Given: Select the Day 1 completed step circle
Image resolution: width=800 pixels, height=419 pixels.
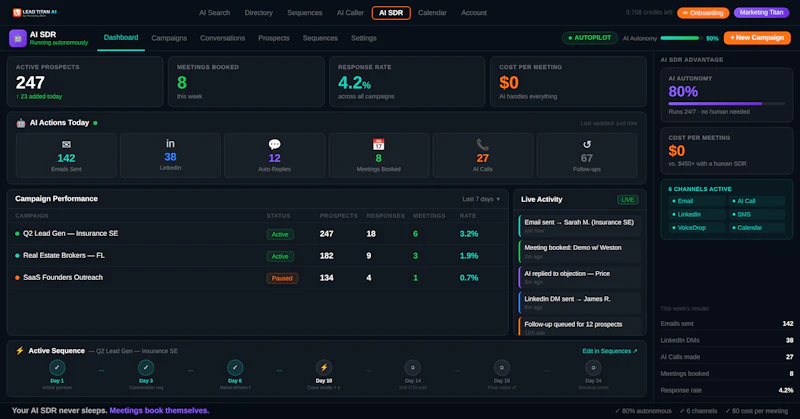Looking at the screenshot, I should click(x=57, y=367).
